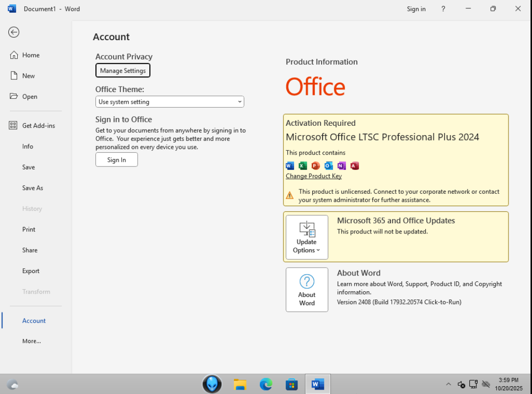Viewport: 532px width, 394px height.
Task: Click the Word app icon under product contains
Action: (290, 165)
